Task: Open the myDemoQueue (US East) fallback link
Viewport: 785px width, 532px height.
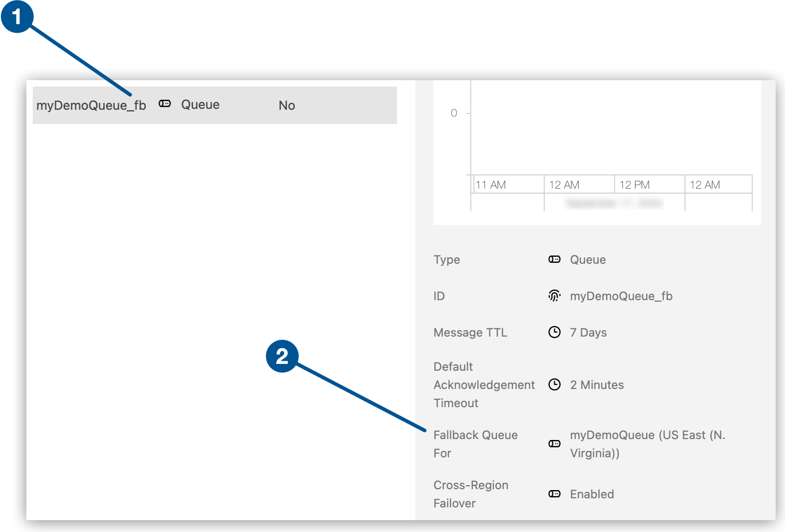Action: tap(647, 444)
